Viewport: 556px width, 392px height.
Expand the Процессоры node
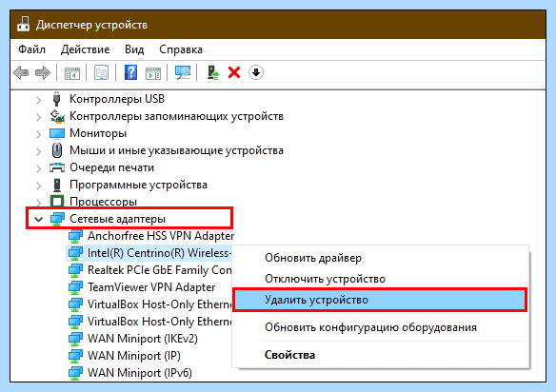[38, 203]
